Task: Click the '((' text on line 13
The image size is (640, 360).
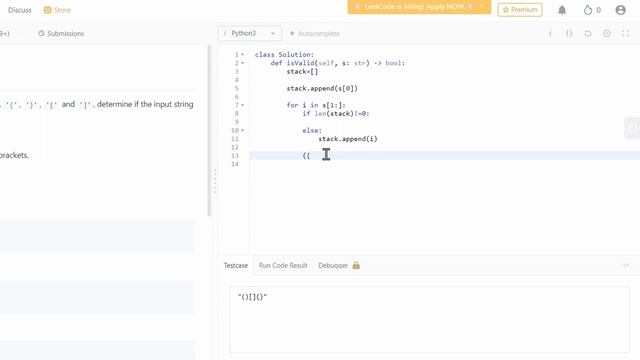Action: [306, 156]
